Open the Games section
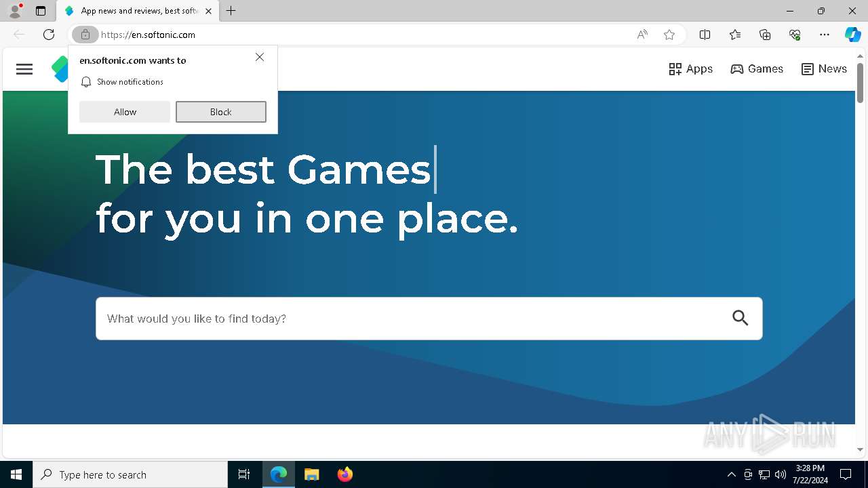 pos(757,69)
